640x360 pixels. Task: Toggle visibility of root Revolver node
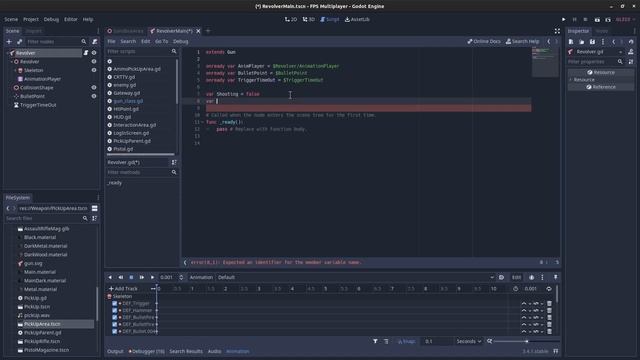tap(94, 53)
